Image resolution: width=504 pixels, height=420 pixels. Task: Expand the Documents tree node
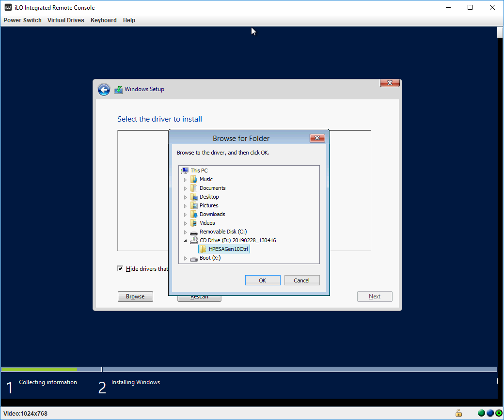[185, 188]
